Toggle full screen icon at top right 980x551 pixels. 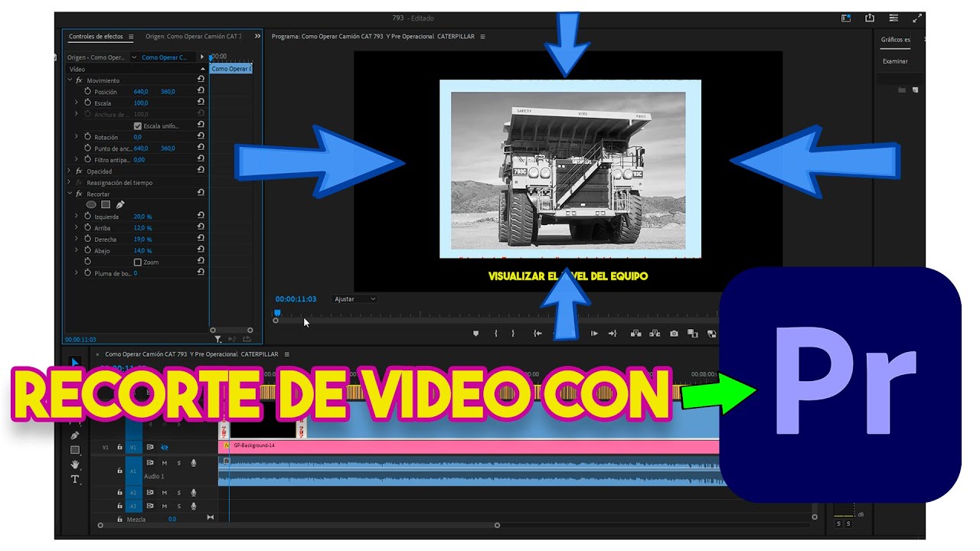(917, 18)
